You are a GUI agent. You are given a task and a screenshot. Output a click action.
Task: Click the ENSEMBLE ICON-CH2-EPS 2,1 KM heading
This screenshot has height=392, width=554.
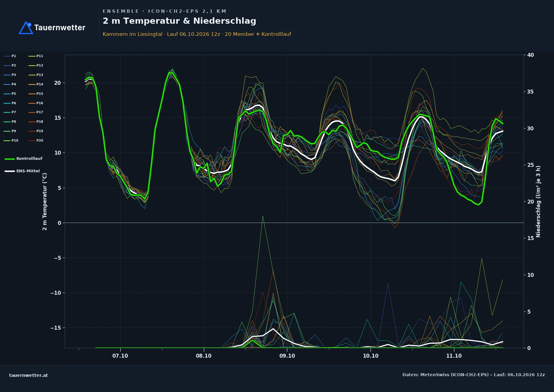pos(164,11)
